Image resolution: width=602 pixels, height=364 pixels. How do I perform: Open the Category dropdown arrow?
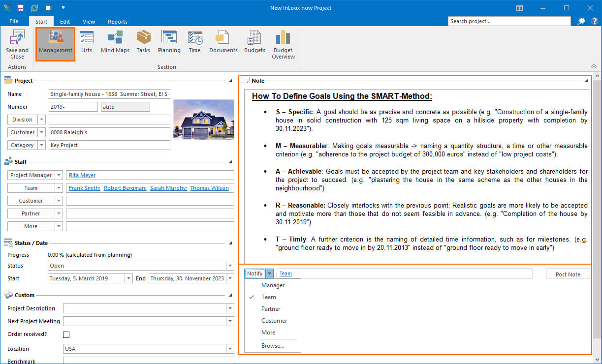[41, 145]
